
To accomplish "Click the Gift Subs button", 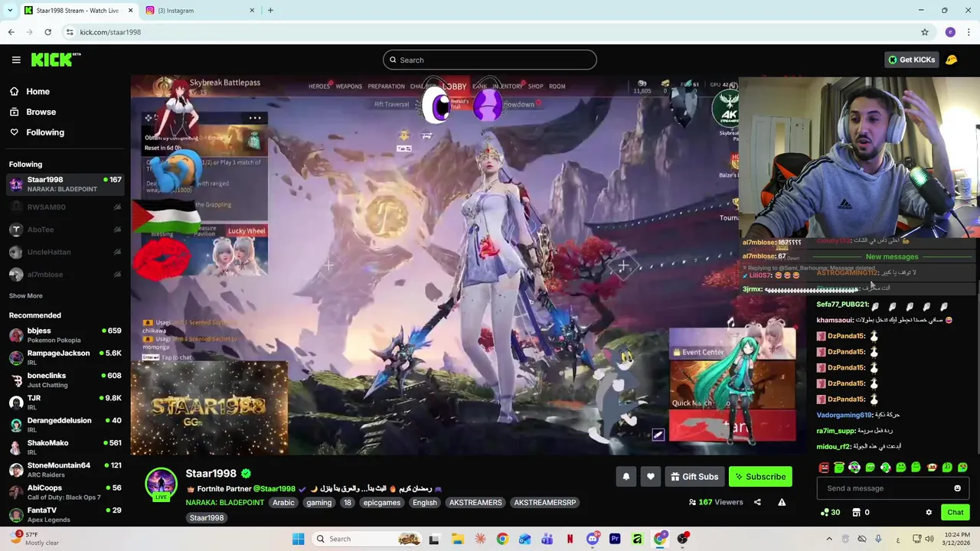I will click(694, 477).
